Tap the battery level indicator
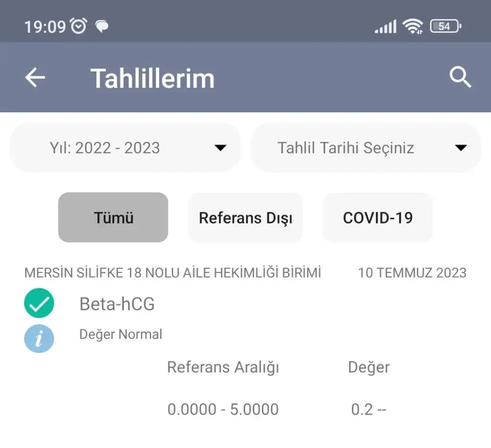 (x=445, y=26)
